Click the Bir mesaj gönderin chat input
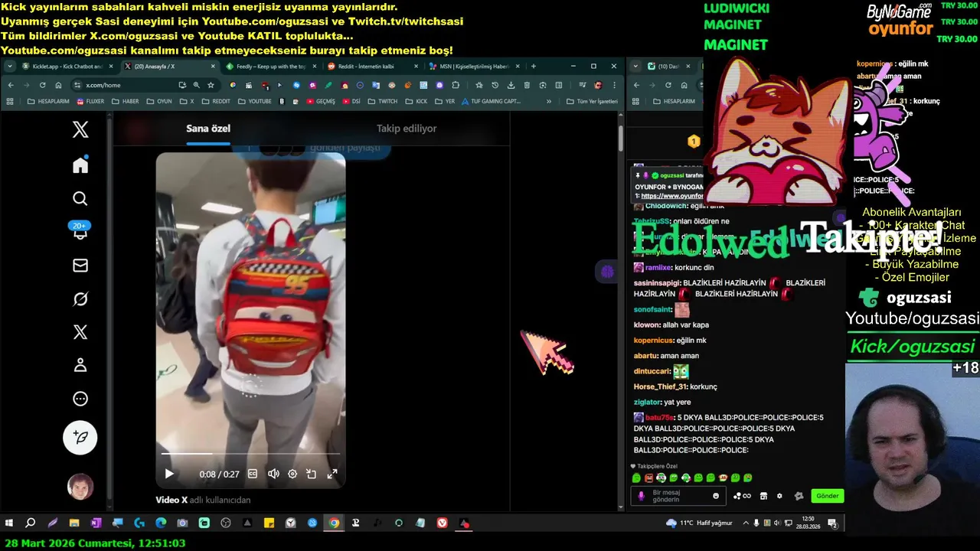Viewport: 980px width, 551px height. click(x=678, y=496)
